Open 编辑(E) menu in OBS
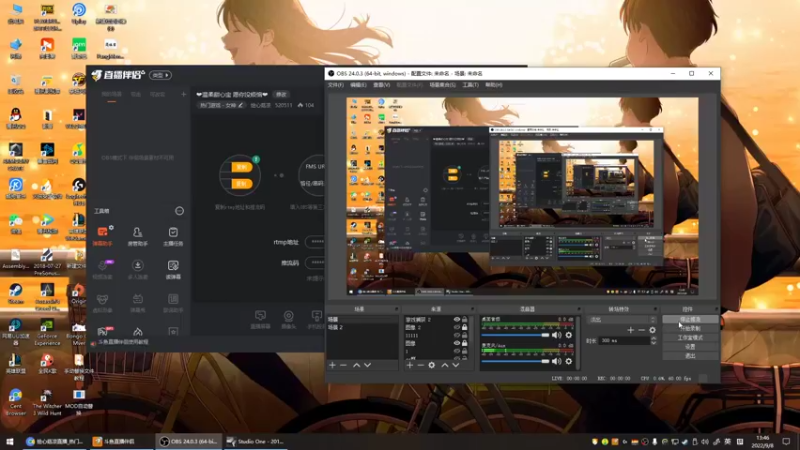800x450 pixels. pos(358,85)
